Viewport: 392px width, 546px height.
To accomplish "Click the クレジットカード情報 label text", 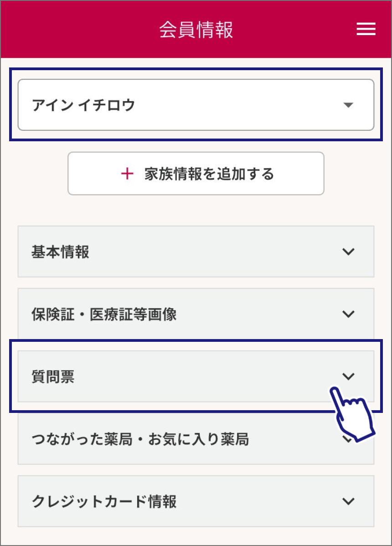I will 104,502.
